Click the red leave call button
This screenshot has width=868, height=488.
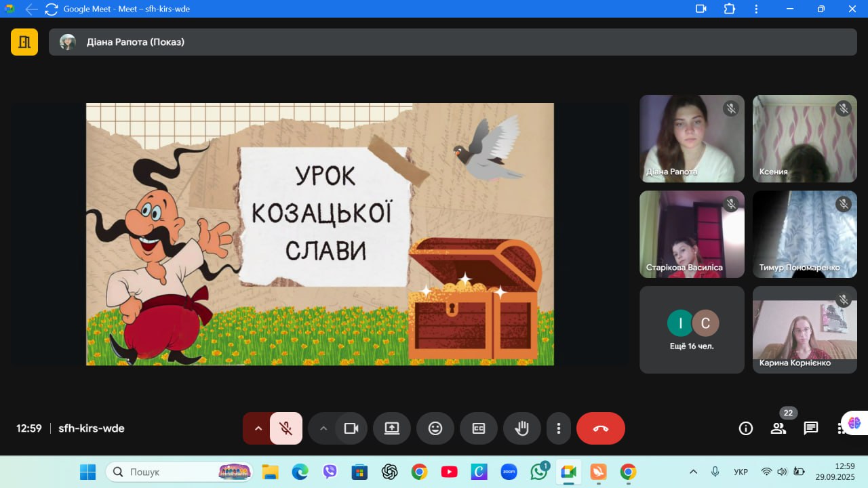(x=600, y=428)
